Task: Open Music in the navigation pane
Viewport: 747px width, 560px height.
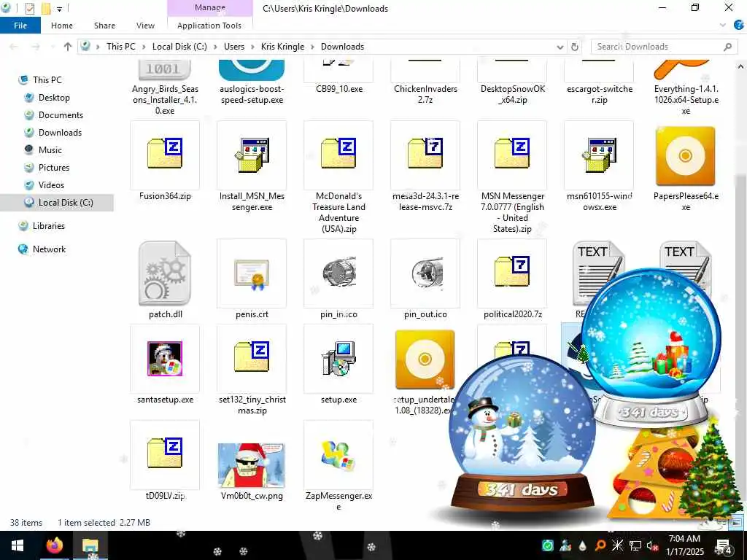Action: (50, 150)
